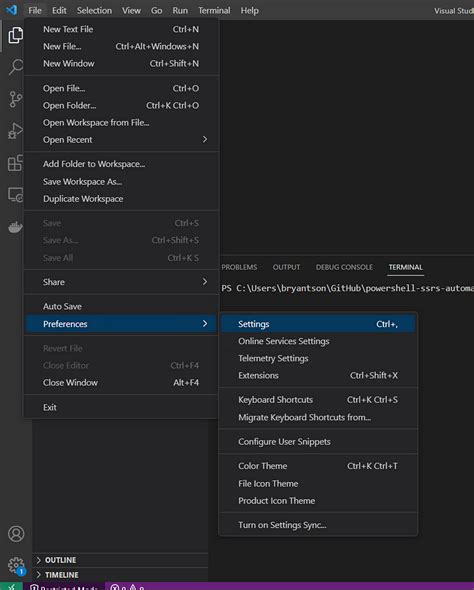
Task: Open the View menu
Action: pos(131,11)
